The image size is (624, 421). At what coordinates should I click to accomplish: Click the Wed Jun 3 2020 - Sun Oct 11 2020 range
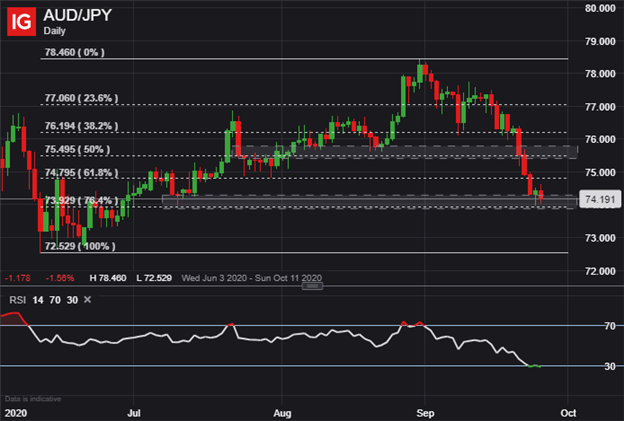[252, 278]
